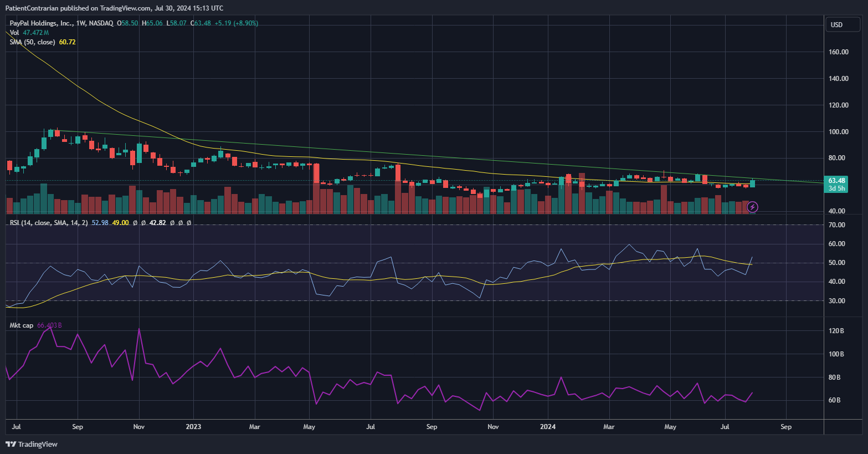Click the 100 B market cap axis label

point(836,354)
